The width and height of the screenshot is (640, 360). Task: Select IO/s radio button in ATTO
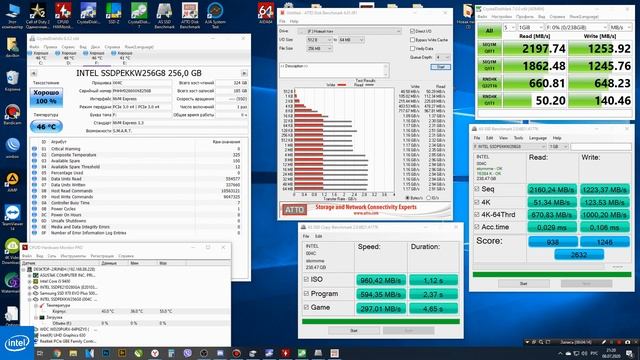(x=428, y=198)
